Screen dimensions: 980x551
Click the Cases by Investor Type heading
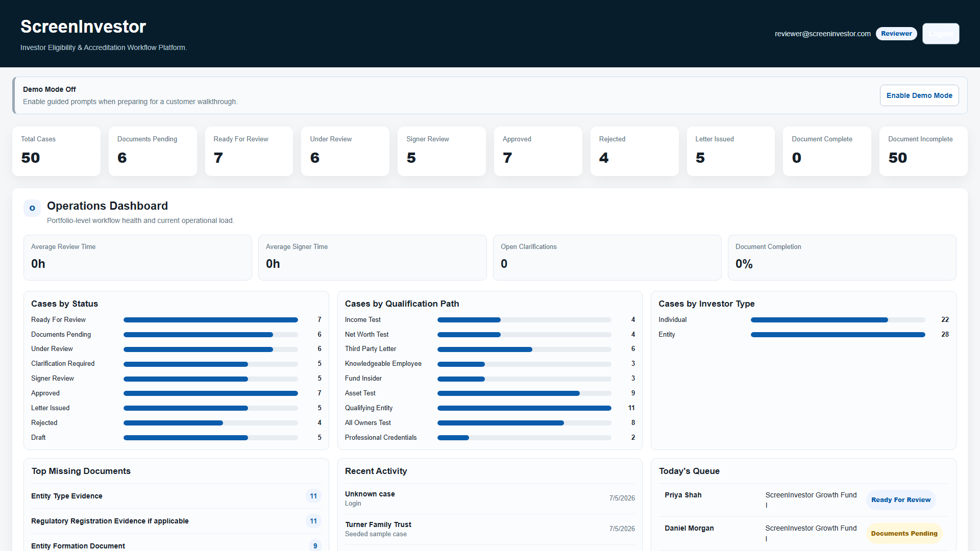pyautogui.click(x=706, y=304)
